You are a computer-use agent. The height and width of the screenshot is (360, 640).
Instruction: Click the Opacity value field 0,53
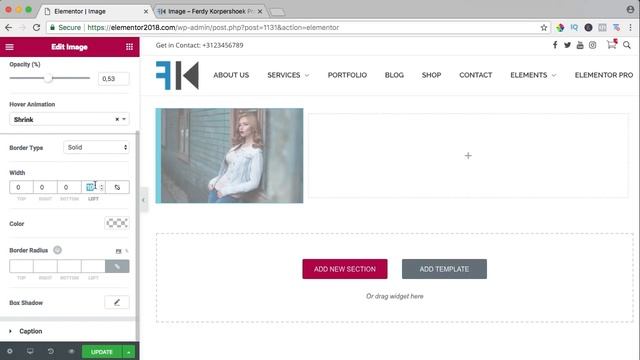click(x=113, y=79)
